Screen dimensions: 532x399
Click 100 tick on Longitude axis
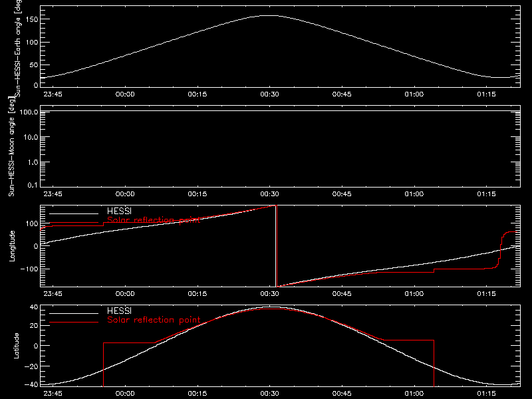[32, 223]
